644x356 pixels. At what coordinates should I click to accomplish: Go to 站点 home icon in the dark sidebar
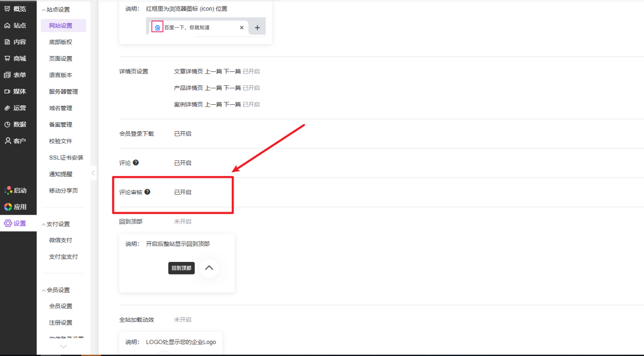pyautogui.click(x=7, y=25)
